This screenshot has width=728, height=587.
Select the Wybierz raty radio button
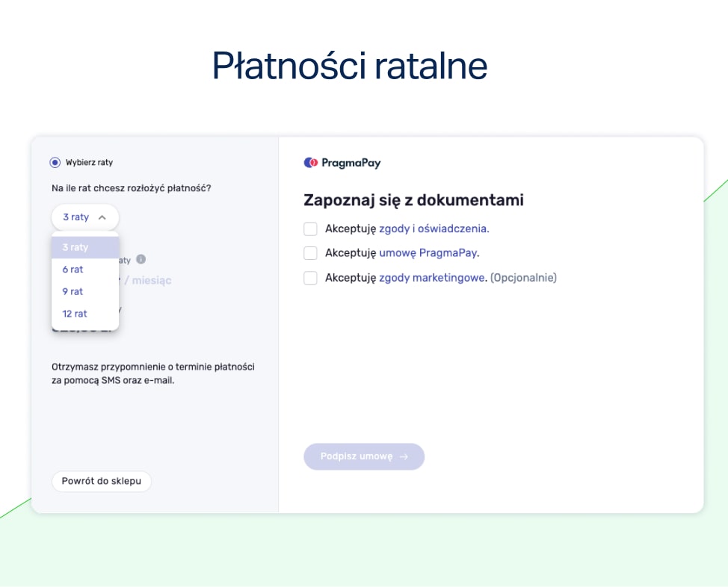[55, 162]
